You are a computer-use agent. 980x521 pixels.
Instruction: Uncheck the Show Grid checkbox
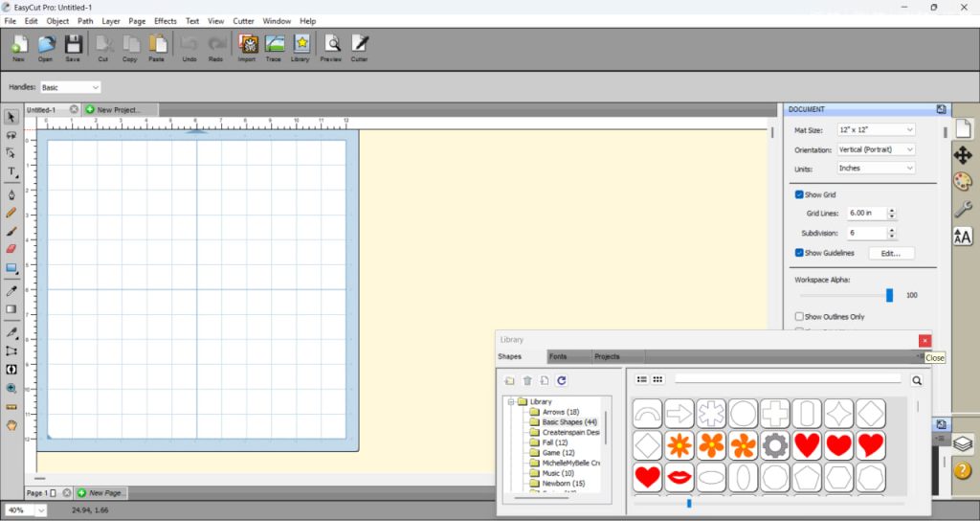pyautogui.click(x=799, y=194)
